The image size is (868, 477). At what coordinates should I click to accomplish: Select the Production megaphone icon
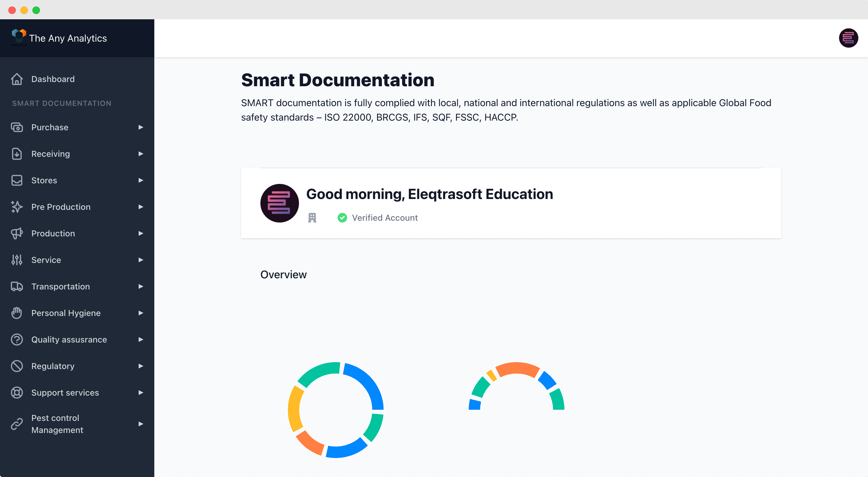17,233
